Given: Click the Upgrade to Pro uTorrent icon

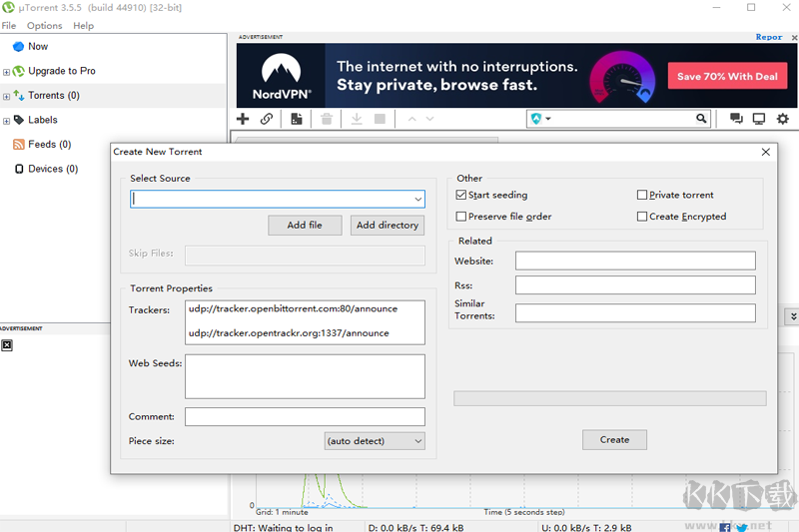Looking at the screenshot, I should pyautogui.click(x=18, y=71).
